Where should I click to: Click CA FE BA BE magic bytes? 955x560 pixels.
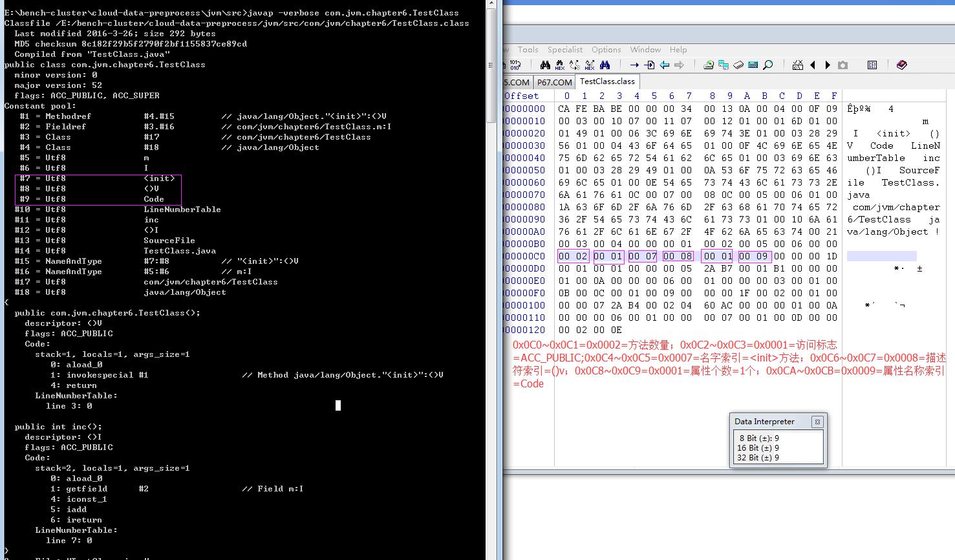tap(590, 109)
